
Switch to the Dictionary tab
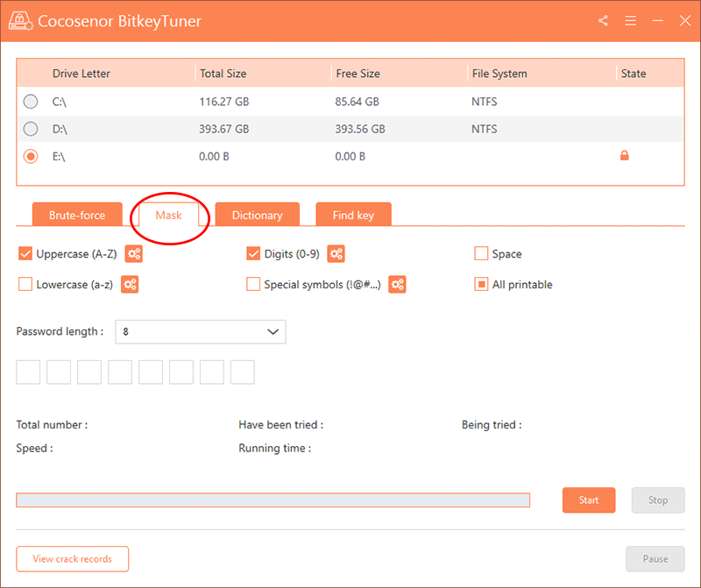pyautogui.click(x=257, y=215)
